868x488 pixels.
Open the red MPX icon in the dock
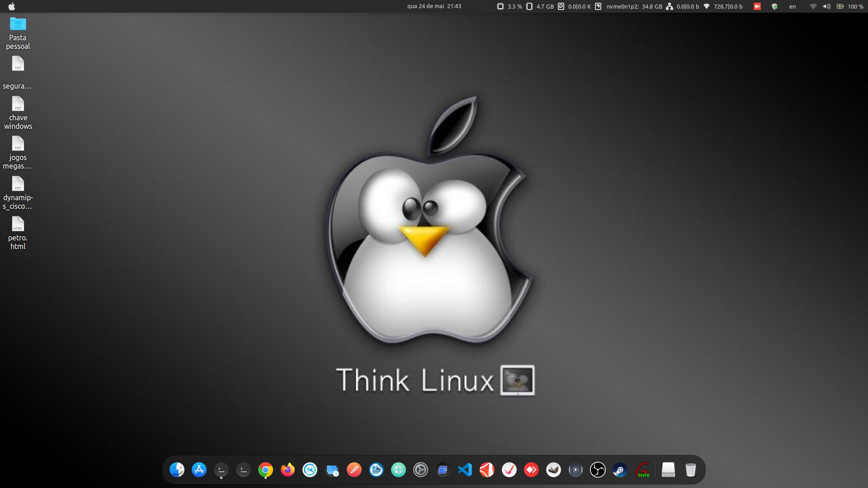(642, 470)
